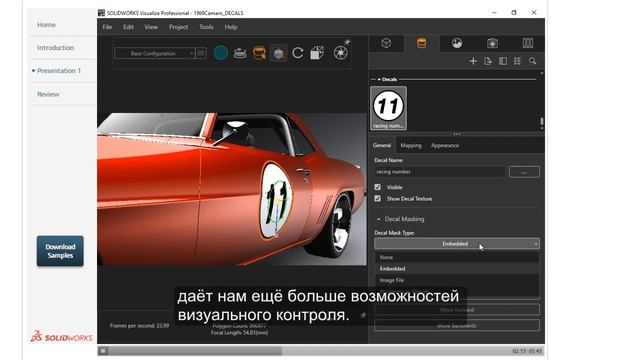Open the Help menu

[231, 27]
